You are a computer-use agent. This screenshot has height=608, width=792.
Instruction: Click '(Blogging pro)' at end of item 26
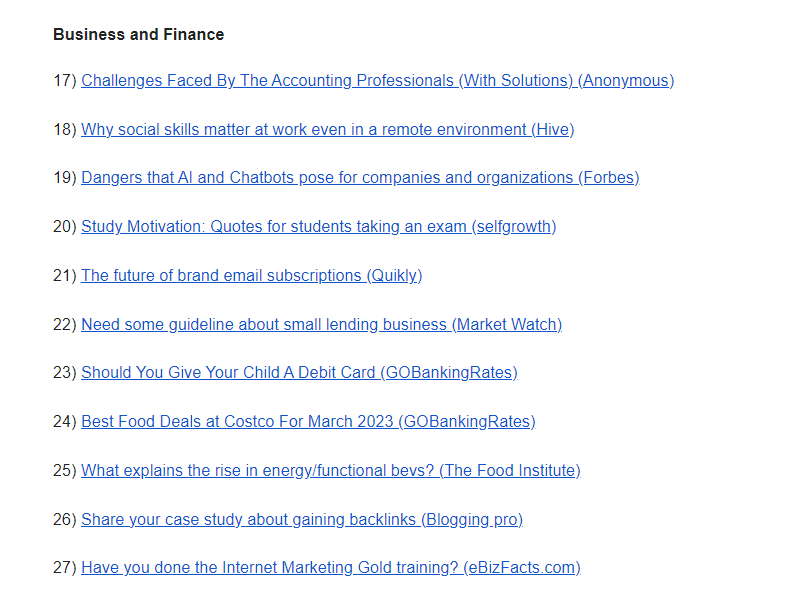pos(472,519)
